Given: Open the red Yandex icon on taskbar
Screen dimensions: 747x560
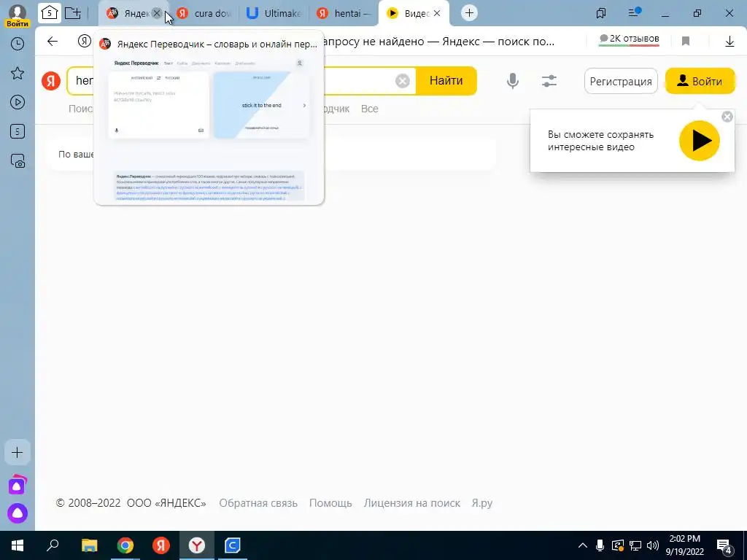Looking at the screenshot, I should 161,545.
